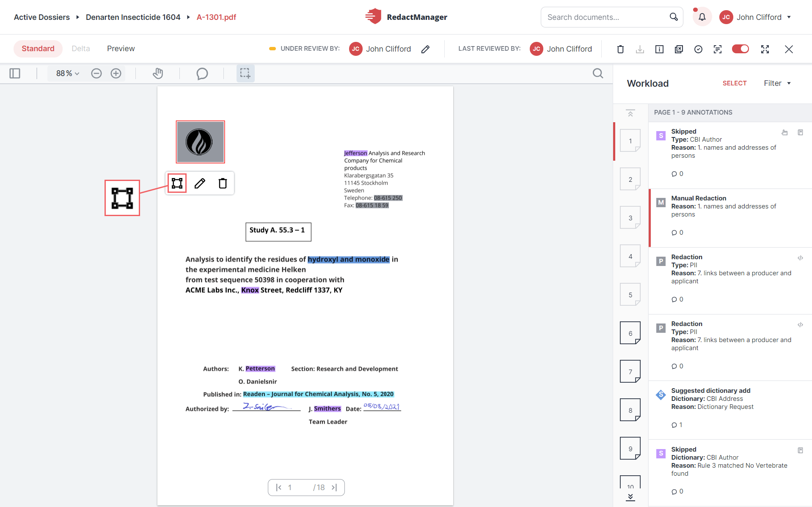The width and height of the screenshot is (812, 507).
Task: Go to last page in page navigator
Action: [x=334, y=488]
